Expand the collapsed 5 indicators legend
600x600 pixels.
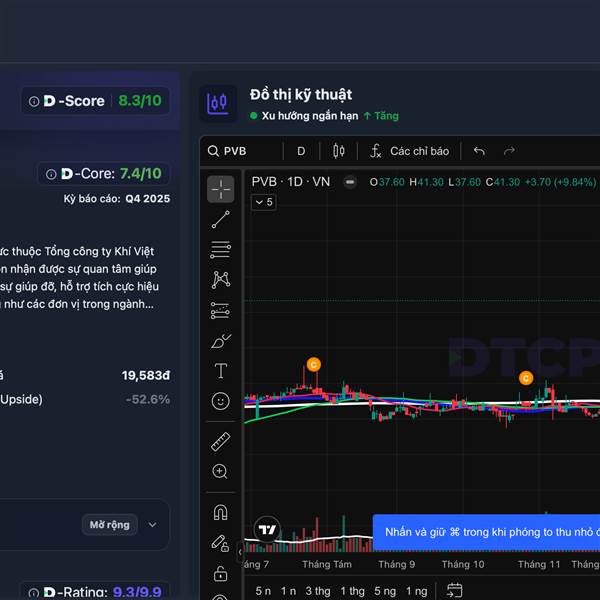[264, 202]
